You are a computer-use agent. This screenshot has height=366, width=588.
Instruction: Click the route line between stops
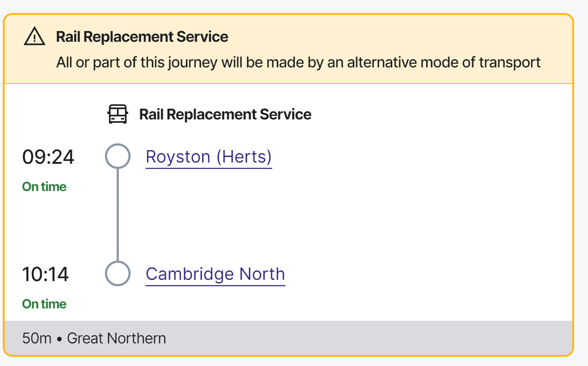pyautogui.click(x=118, y=215)
